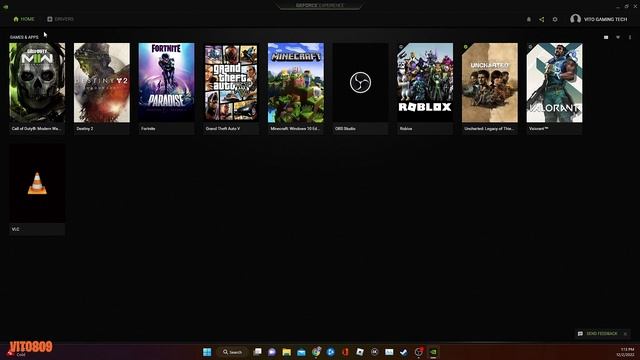Open File Explorer from the taskbar

(x=287, y=352)
